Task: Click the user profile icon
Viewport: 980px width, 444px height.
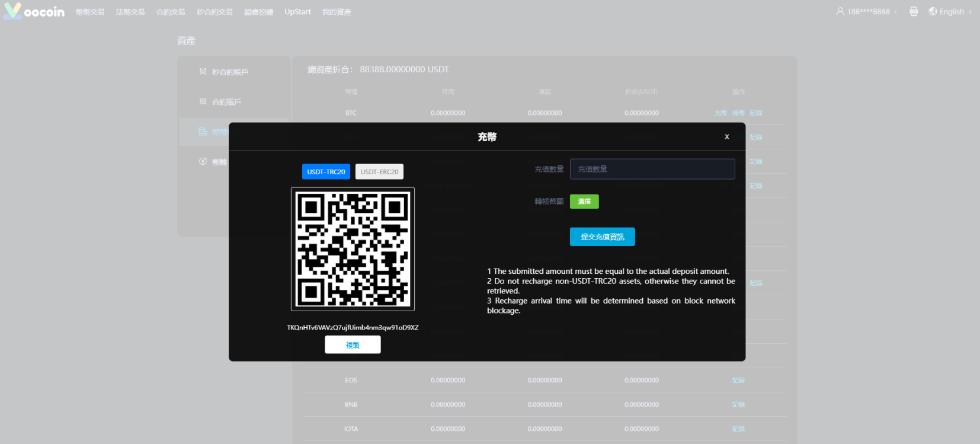Action: pos(840,11)
